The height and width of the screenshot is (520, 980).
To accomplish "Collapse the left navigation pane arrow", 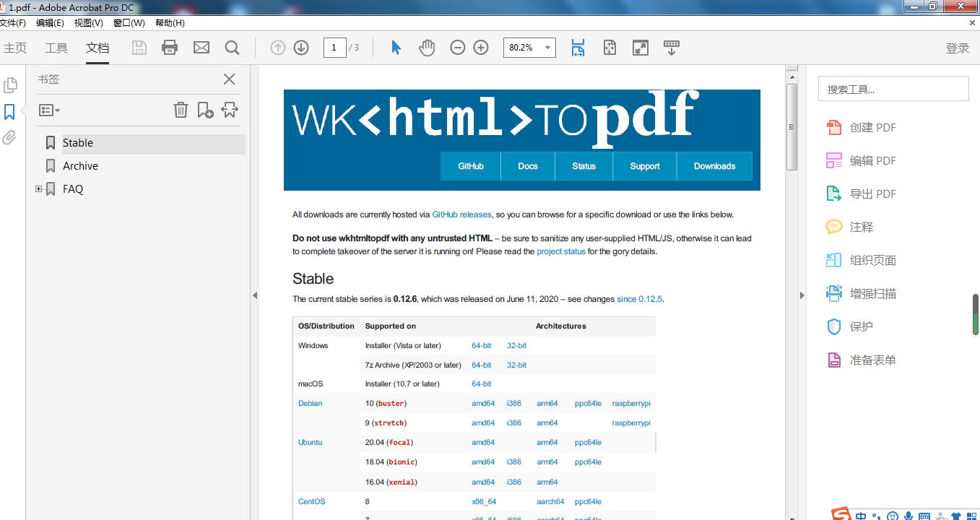I will [254, 295].
